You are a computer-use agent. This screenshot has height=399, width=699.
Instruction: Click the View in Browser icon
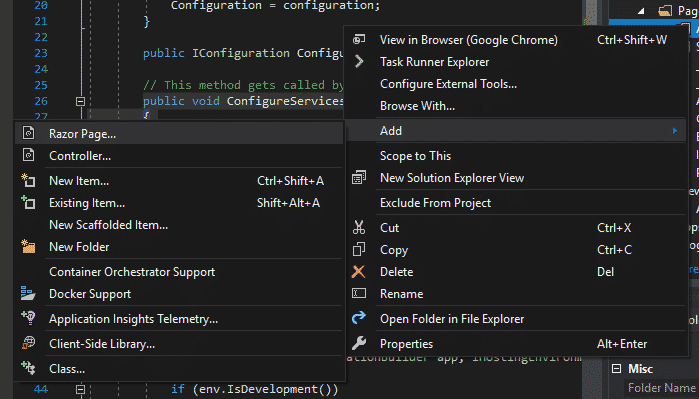pyautogui.click(x=359, y=39)
